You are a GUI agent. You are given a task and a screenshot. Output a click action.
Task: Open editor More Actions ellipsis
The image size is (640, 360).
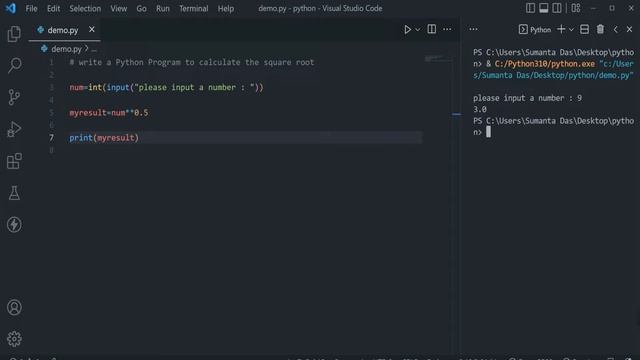[447, 29]
